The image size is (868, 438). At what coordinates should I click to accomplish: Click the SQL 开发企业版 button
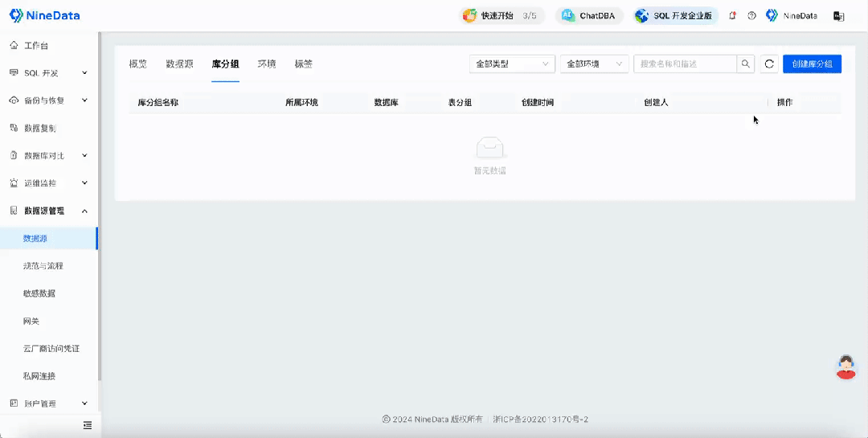point(677,15)
